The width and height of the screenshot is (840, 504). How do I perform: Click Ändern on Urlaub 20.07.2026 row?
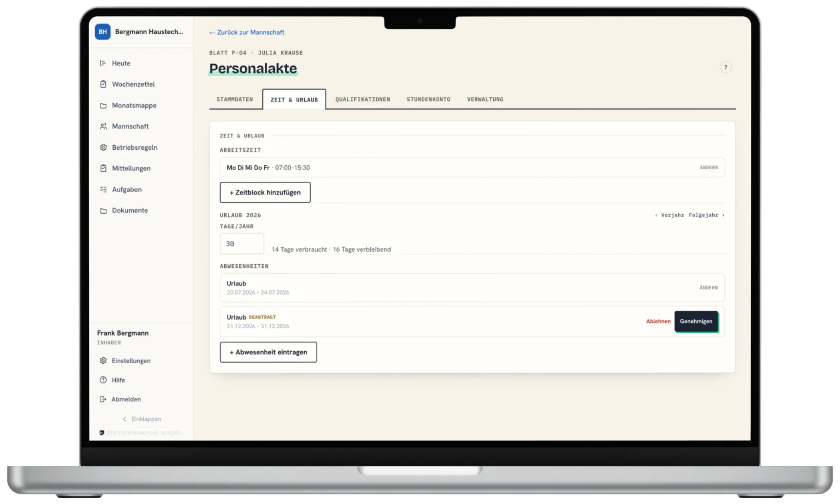(x=709, y=287)
